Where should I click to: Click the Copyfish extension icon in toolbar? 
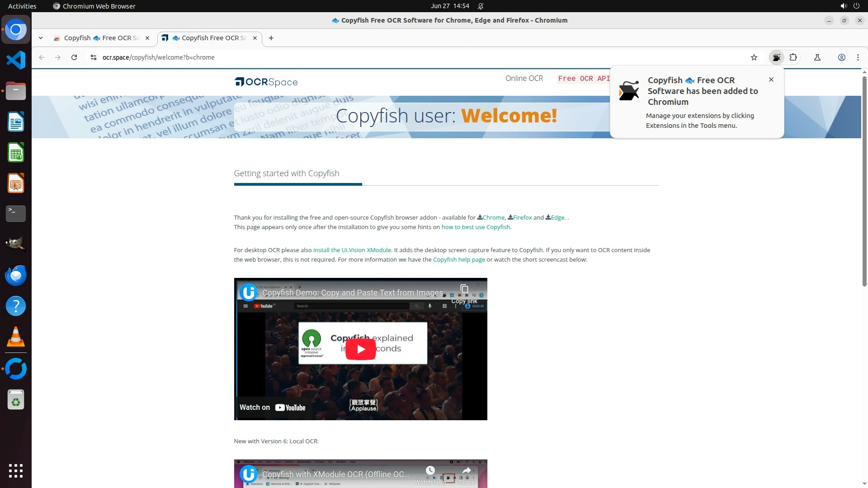pos(776,57)
